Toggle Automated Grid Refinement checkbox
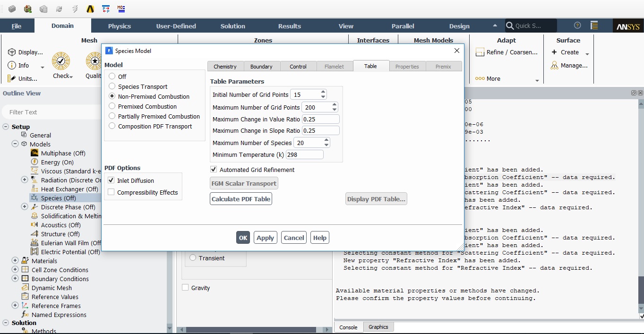This screenshot has width=644, height=334. point(214,169)
